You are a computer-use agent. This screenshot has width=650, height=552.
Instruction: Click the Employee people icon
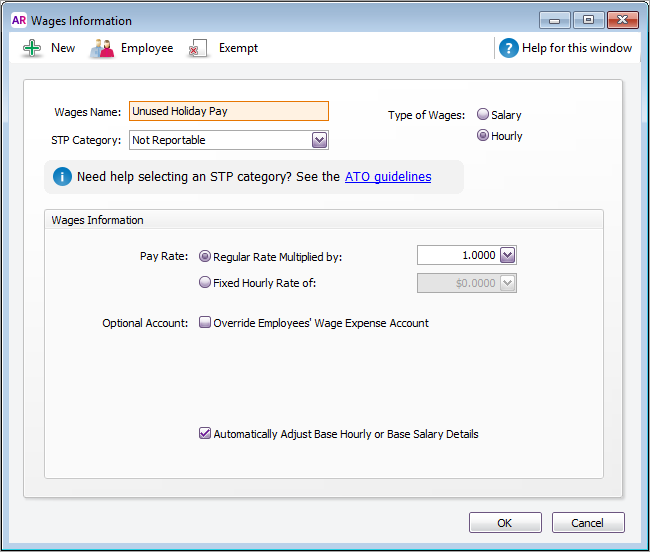pos(102,48)
